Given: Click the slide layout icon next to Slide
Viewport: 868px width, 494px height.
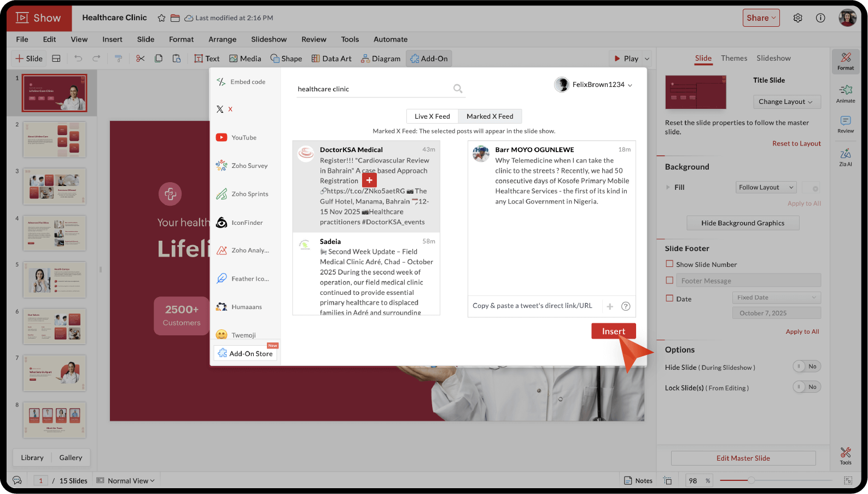Looking at the screenshot, I should pyautogui.click(x=56, y=59).
